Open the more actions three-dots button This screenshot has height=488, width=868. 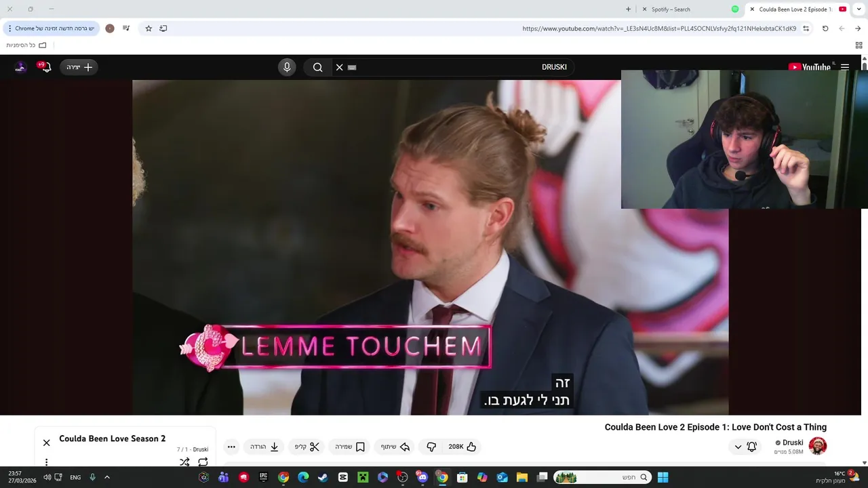pyautogui.click(x=231, y=447)
